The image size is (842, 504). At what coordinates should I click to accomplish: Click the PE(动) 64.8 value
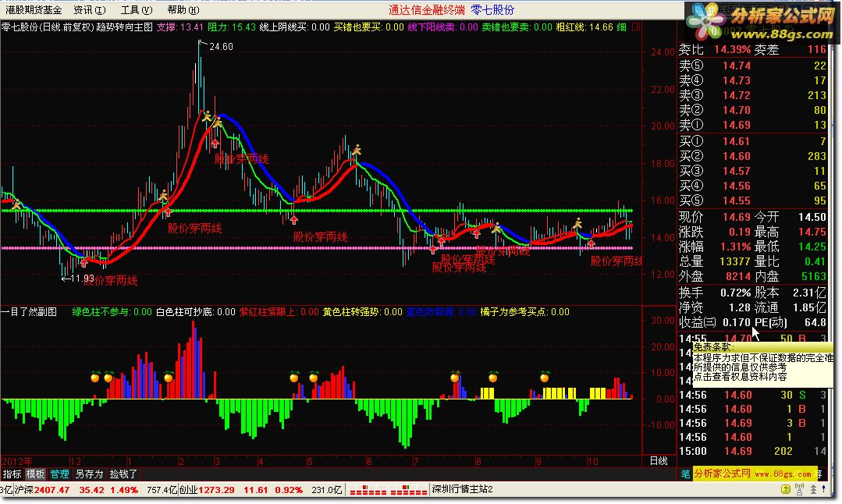(815, 322)
